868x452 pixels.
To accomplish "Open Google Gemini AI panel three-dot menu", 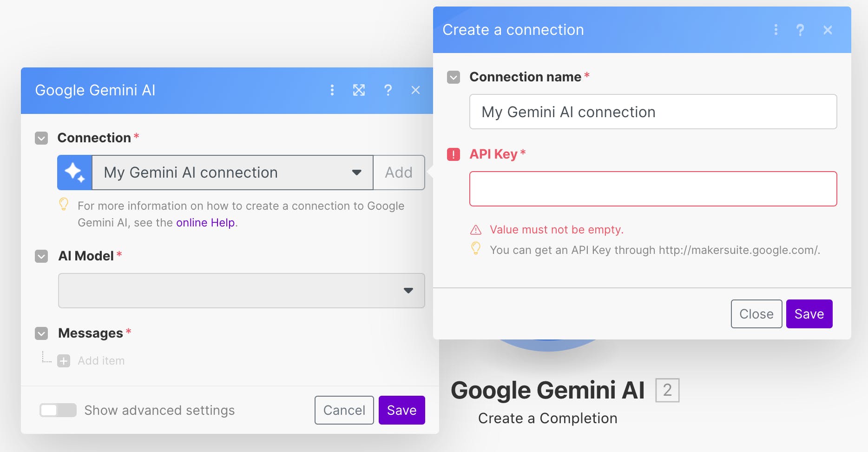I will [332, 90].
